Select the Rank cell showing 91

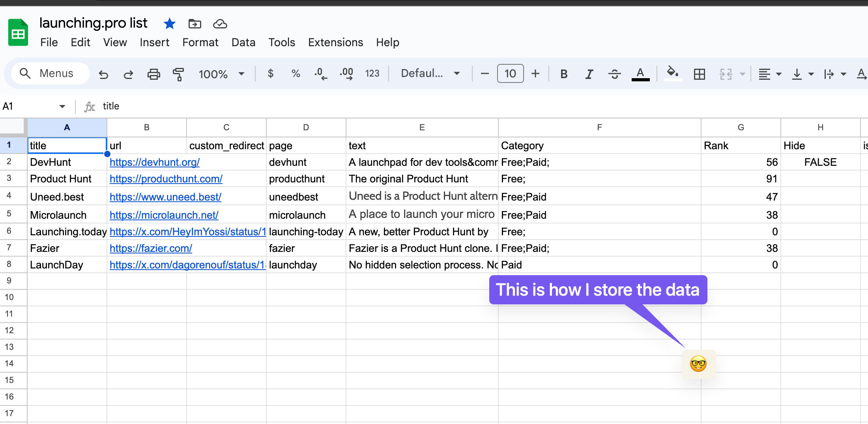pos(741,179)
